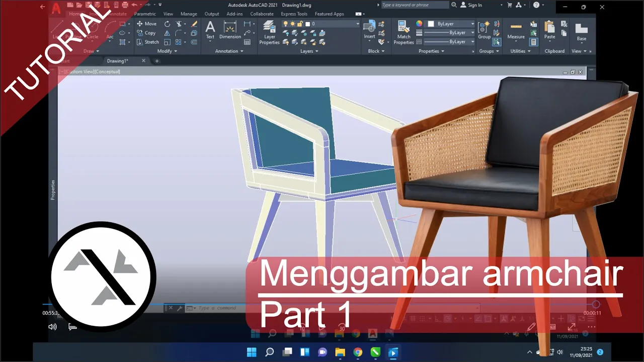
Task: Expand the Block panel
Action: (376, 51)
